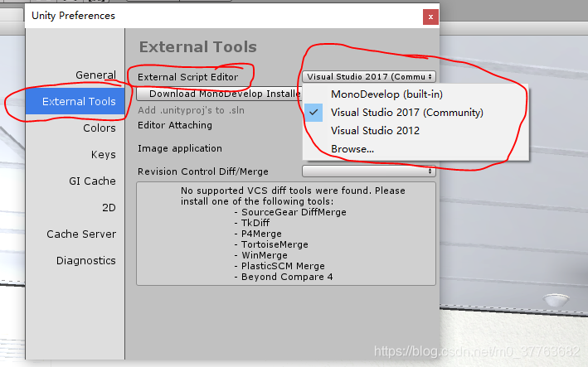The width and height of the screenshot is (588, 367).
Task: Open the 2D preferences section
Action: [109, 208]
